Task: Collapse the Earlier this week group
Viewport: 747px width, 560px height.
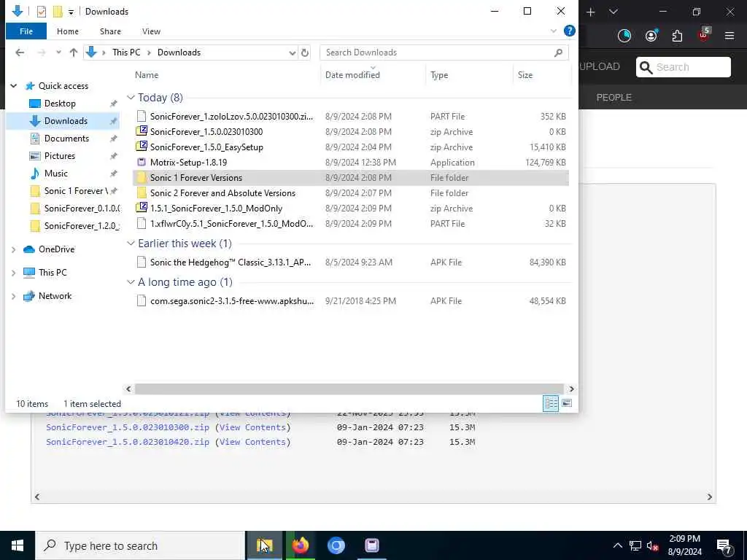Action: click(131, 244)
